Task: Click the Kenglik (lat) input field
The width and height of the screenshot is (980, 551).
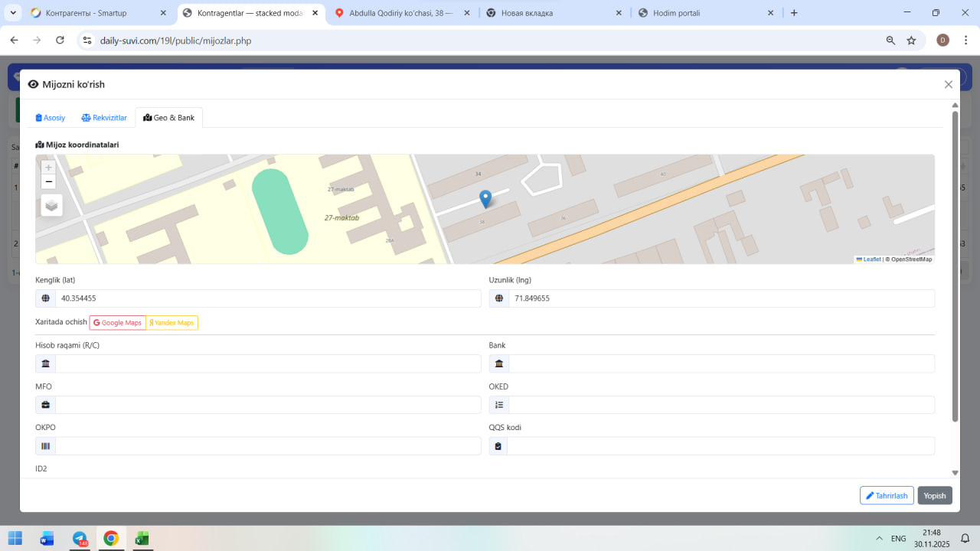Action: click(x=268, y=298)
